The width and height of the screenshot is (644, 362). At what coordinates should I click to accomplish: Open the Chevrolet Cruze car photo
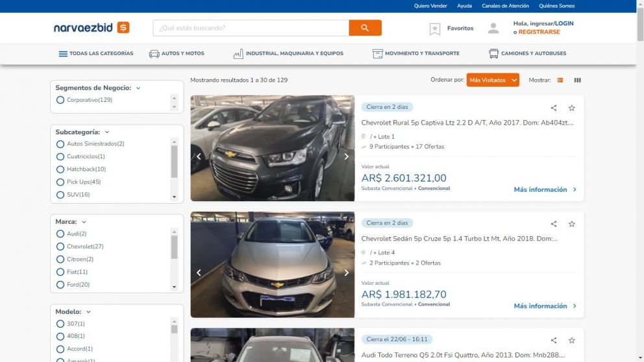(272, 265)
